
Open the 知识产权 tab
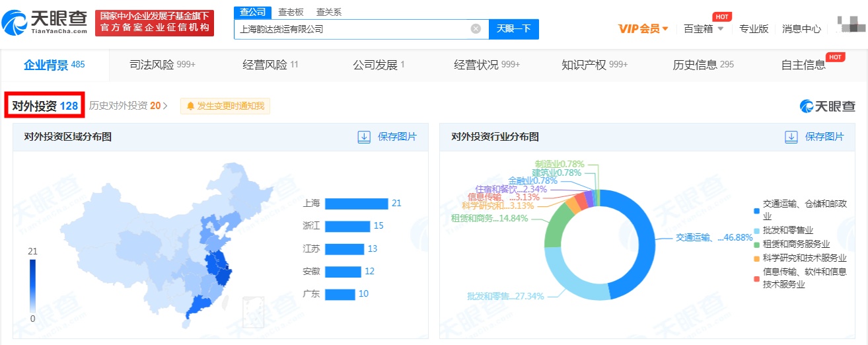(594, 65)
